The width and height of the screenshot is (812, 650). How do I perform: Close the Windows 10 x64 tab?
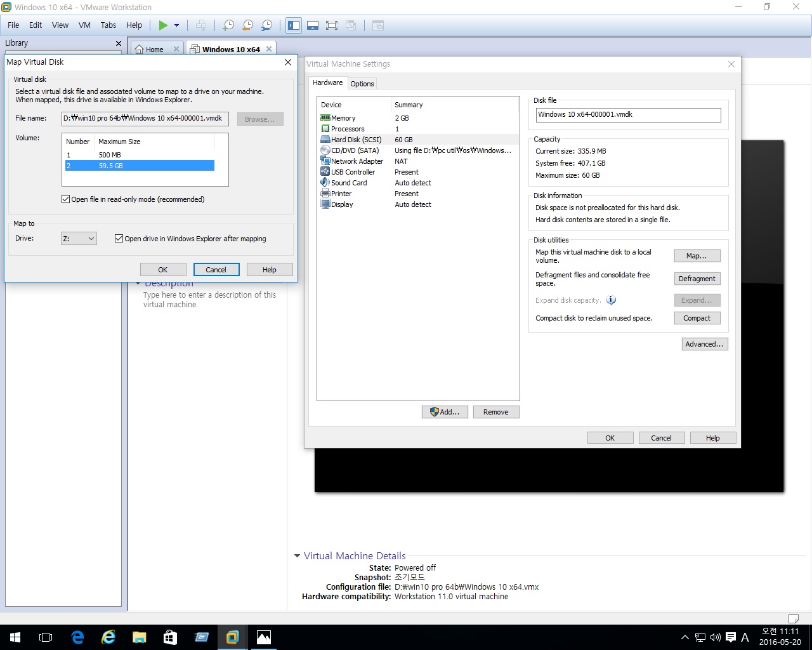tap(269, 49)
